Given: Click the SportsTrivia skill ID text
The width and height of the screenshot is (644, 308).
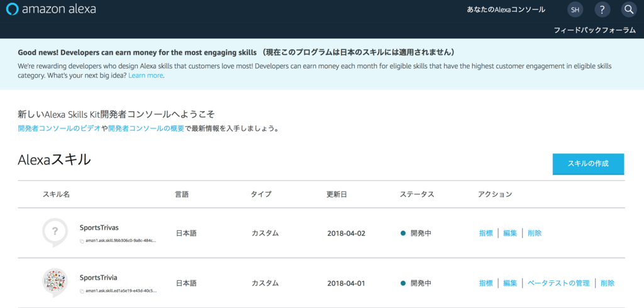Looking at the screenshot, I should [121, 291].
